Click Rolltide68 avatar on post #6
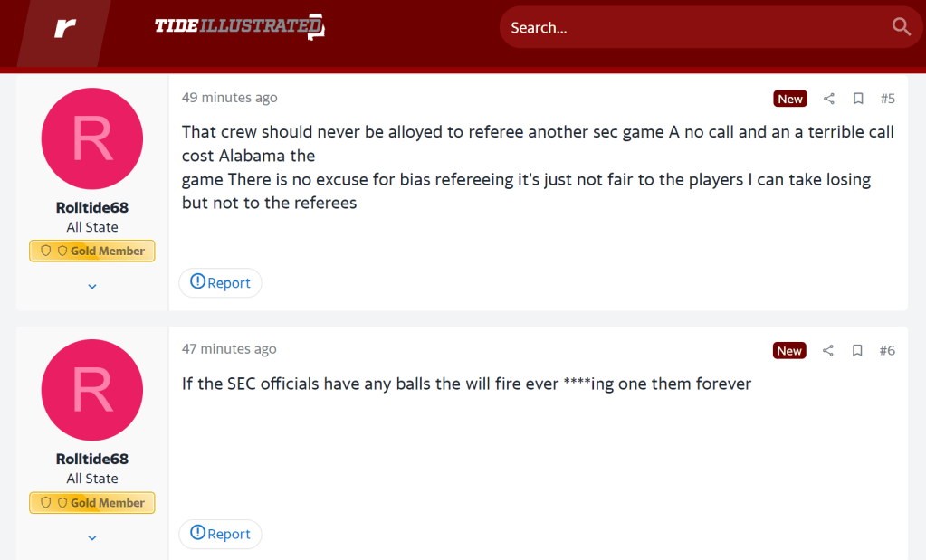926x560 pixels. (92, 390)
